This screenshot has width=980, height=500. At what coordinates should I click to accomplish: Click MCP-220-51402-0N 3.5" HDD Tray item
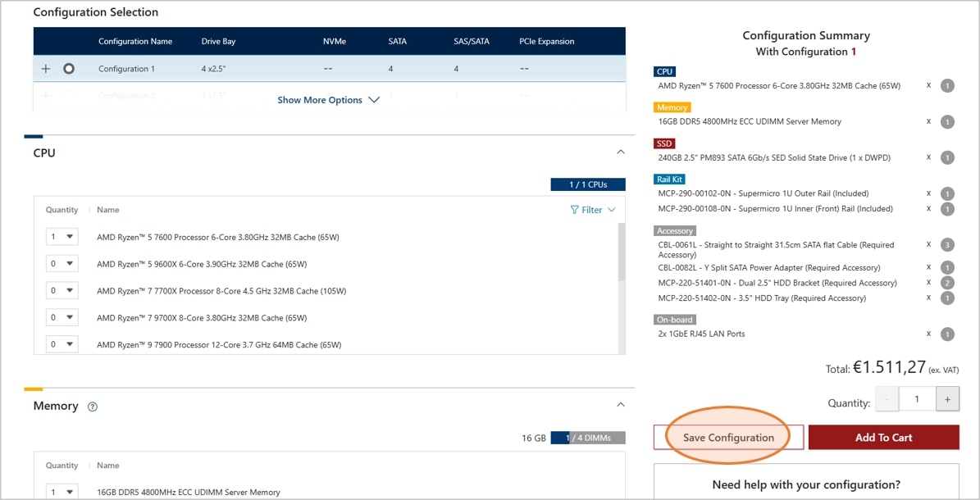point(762,298)
